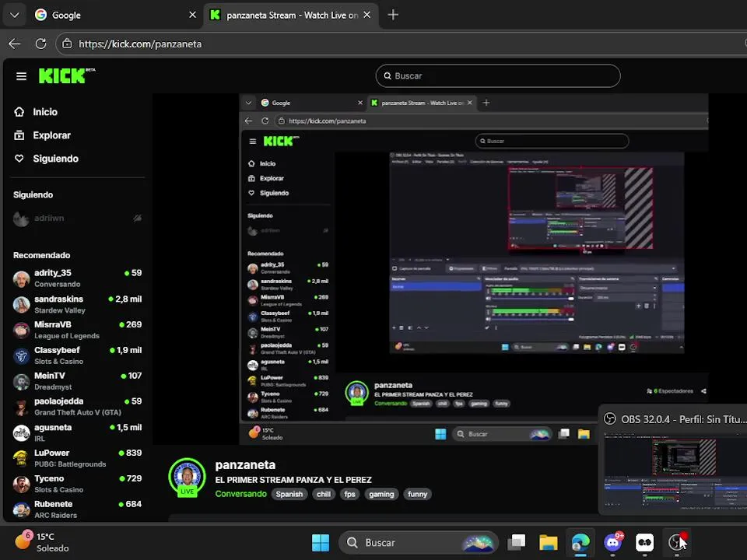Viewport: 747px width, 560px height.
Task: Switch to the panzaneta Stream browser tab
Action: click(x=290, y=16)
